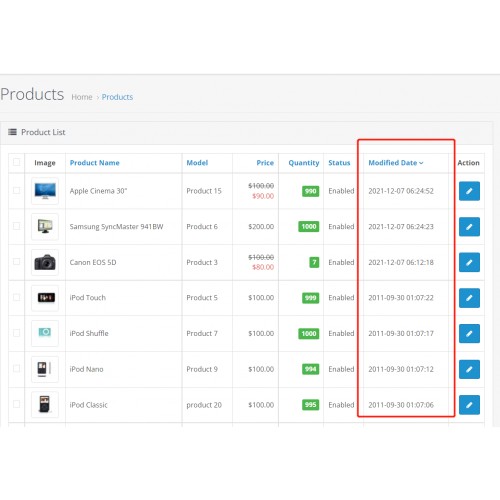Viewport: 500px width, 500px height.
Task: Click the iPod Classic product name
Action: [88, 405]
